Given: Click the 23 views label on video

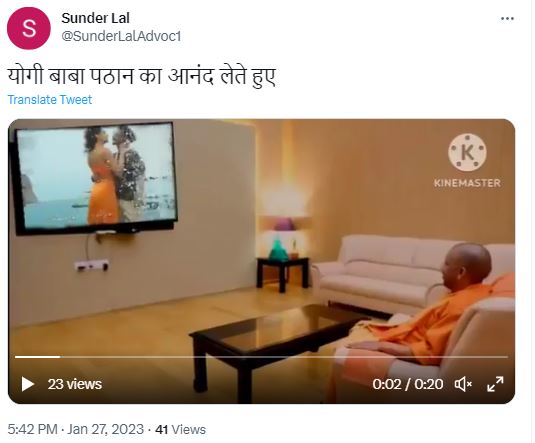Looking at the screenshot, I should [75, 384].
